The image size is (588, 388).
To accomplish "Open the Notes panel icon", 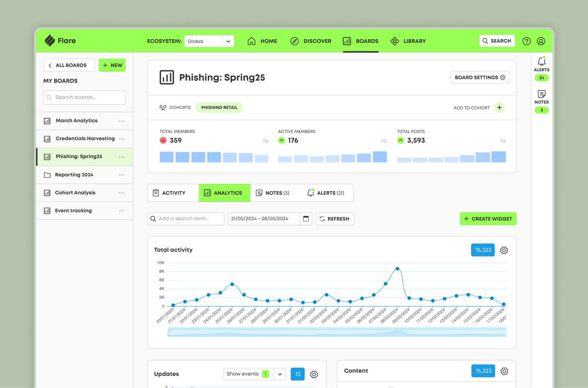I will [541, 94].
